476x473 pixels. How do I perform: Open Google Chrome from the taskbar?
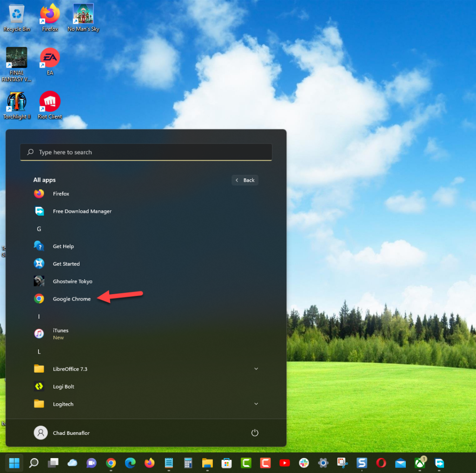pos(111,463)
